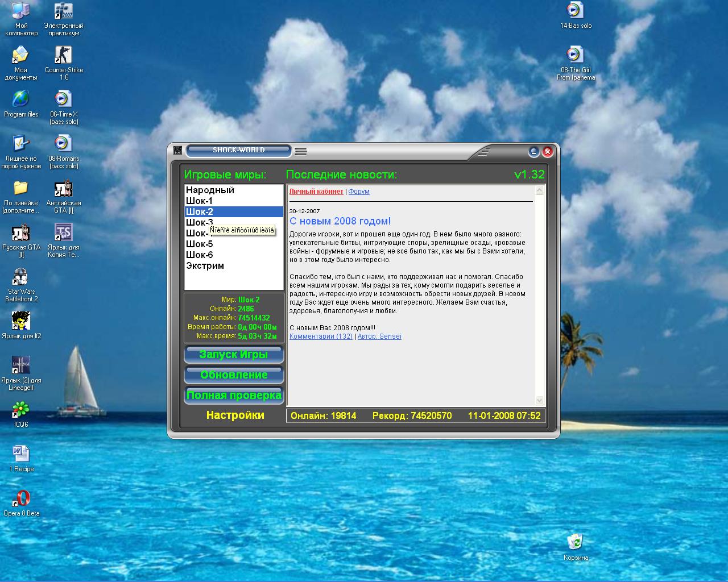
Task: Pick the Экстрим world from the list
Action: click(205, 266)
